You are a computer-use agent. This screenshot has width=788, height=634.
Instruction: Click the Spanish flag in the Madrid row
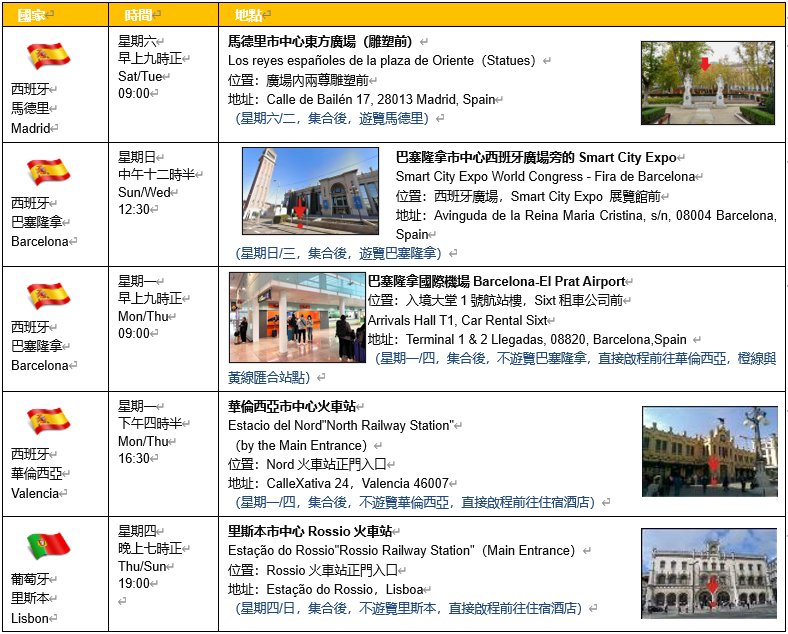(48, 56)
